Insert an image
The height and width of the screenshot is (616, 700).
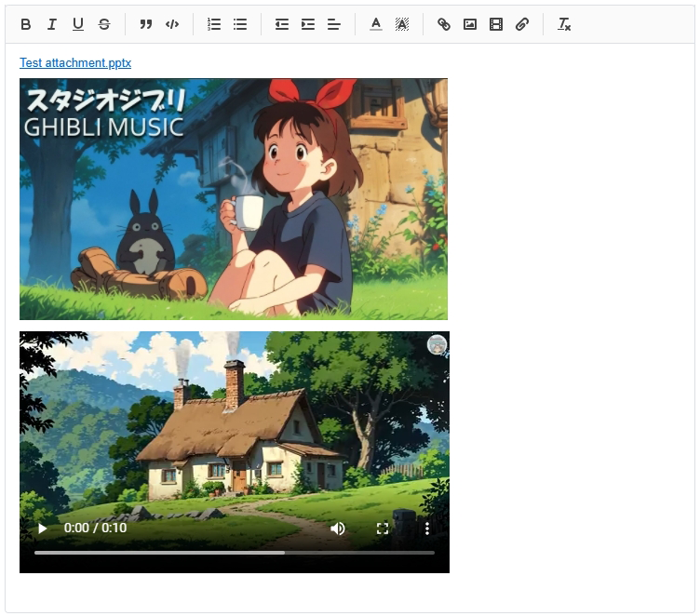coord(470,24)
